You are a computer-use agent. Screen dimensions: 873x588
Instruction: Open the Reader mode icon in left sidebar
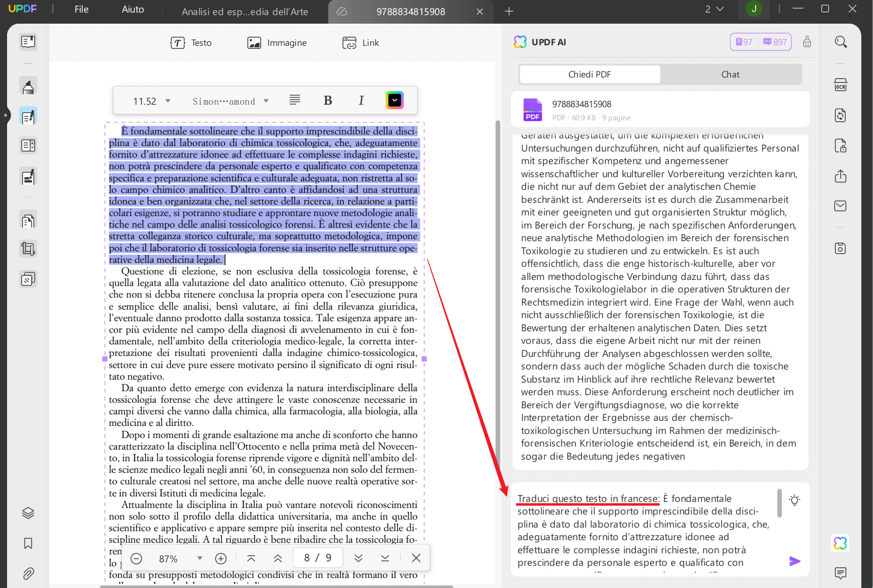pos(28,42)
